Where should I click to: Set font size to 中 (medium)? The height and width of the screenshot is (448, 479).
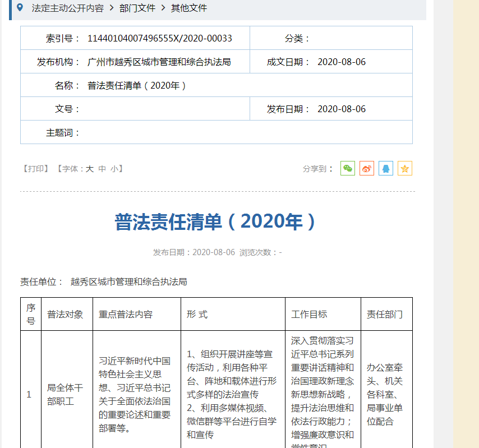click(x=102, y=169)
